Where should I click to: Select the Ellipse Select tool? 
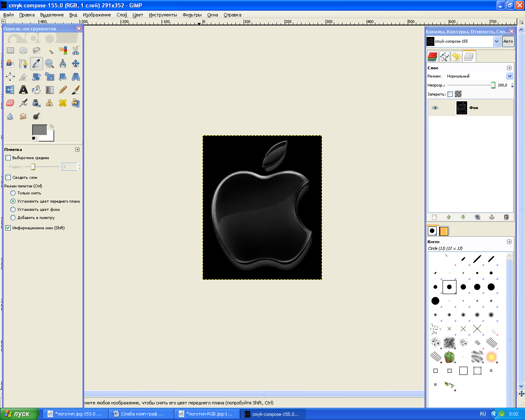[x=23, y=50]
